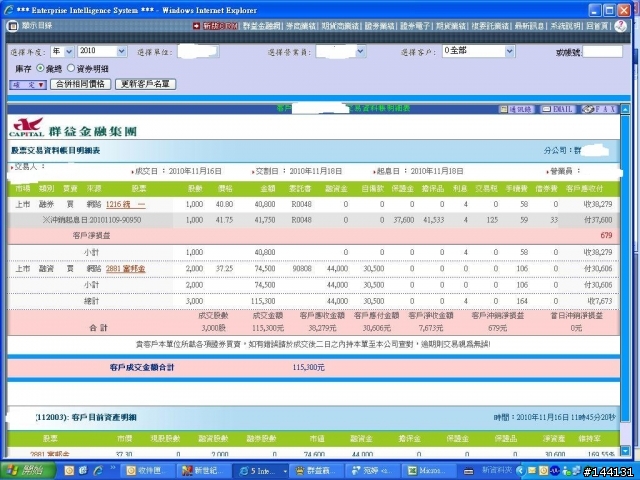The height and width of the screenshot is (480, 640).
Task: Click the 新版 menu item
Action: click(x=220, y=26)
